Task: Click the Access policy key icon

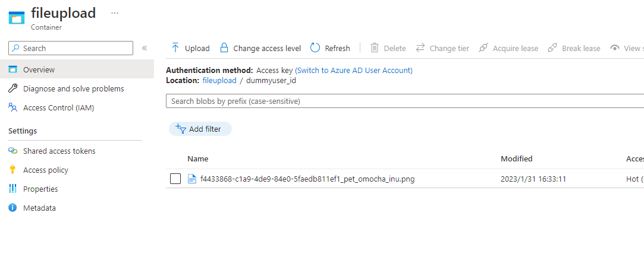Action: [12, 170]
